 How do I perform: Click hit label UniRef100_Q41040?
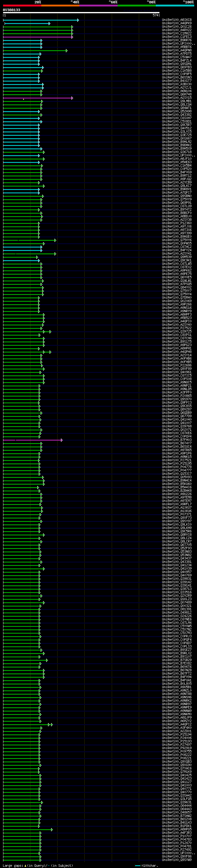(x=177, y=419)
